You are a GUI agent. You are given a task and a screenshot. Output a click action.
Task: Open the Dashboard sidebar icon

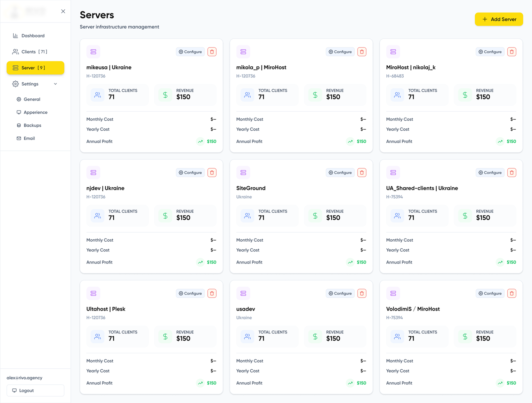(15, 35)
